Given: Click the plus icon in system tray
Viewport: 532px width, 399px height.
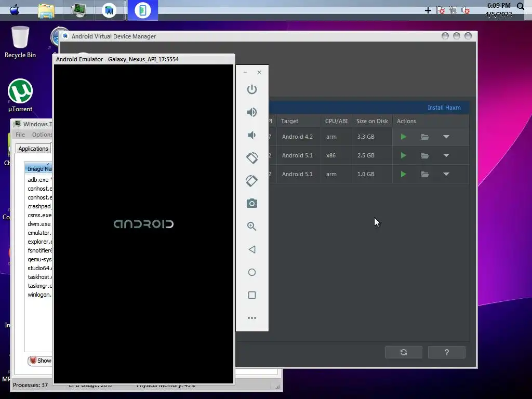Looking at the screenshot, I should 428,10.
